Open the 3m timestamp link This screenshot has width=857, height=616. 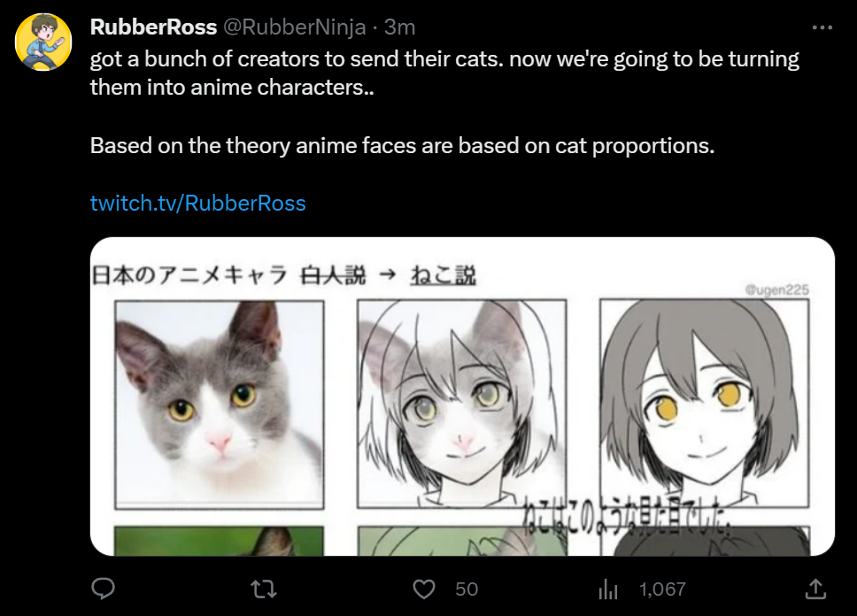(399, 27)
